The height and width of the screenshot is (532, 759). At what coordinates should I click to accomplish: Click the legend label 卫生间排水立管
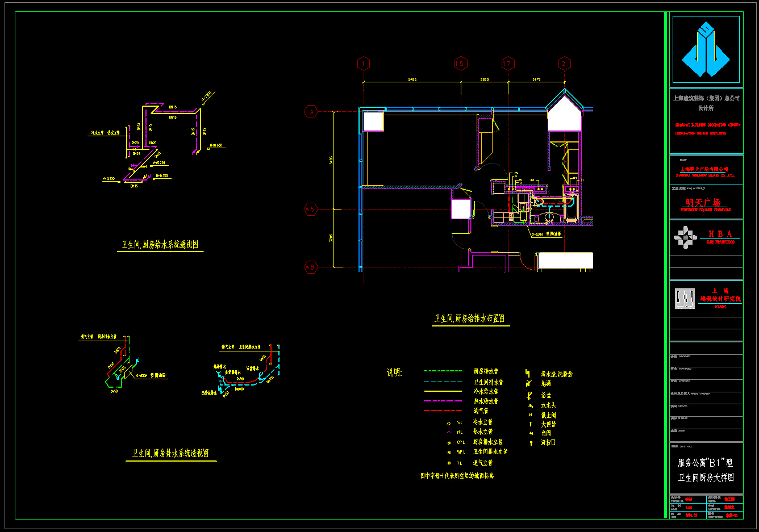tap(490, 451)
